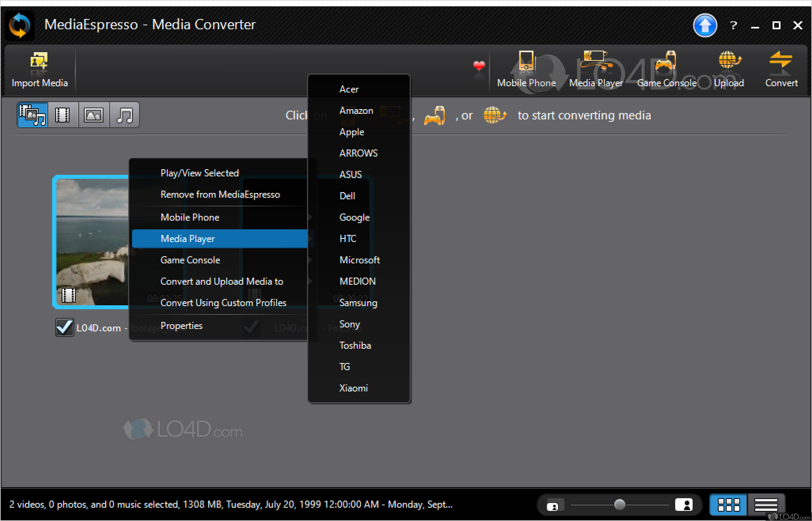Image resolution: width=812 pixels, height=521 pixels.
Task: Click the blue upgrade arrow icon
Action: tap(705, 25)
